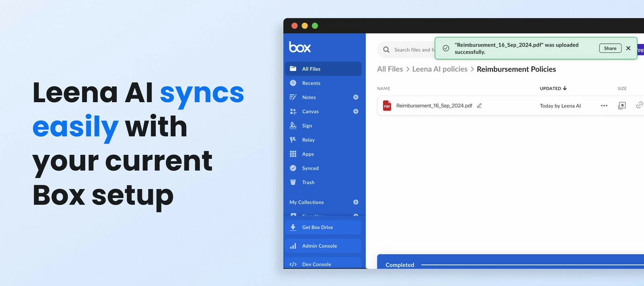
Task: Add a new note with plus icon
Action: 356,97
